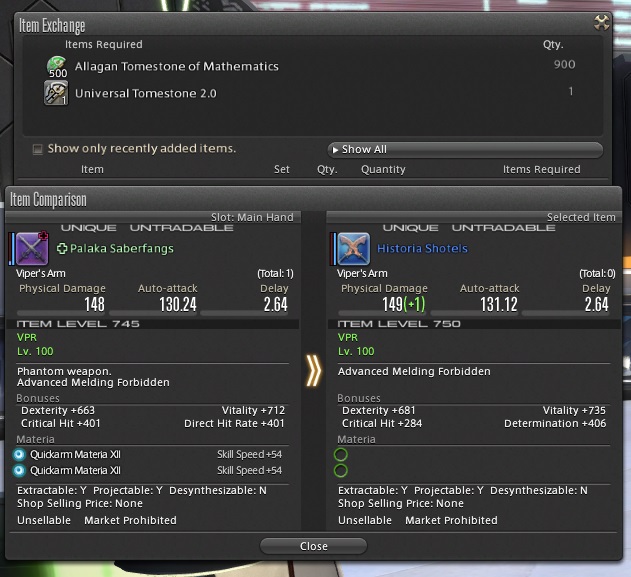
Task: Click the 'Critical Hit +284' bonus
Action: 382,423
